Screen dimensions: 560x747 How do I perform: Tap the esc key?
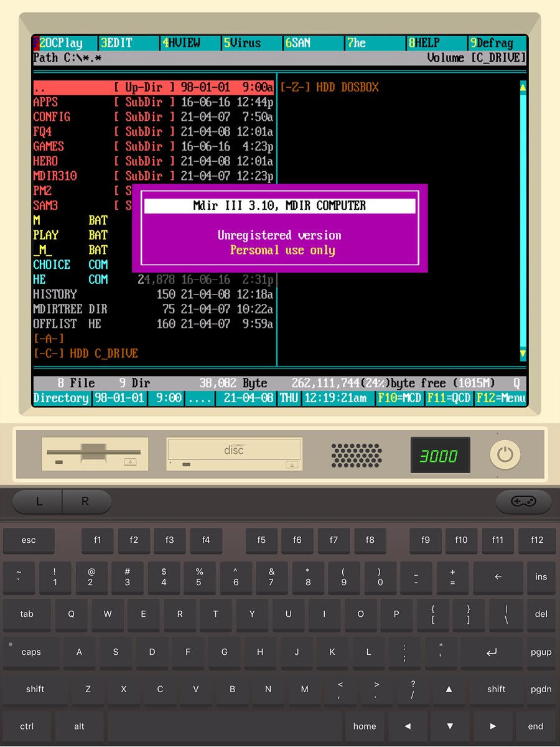click(x=29, y=540)
